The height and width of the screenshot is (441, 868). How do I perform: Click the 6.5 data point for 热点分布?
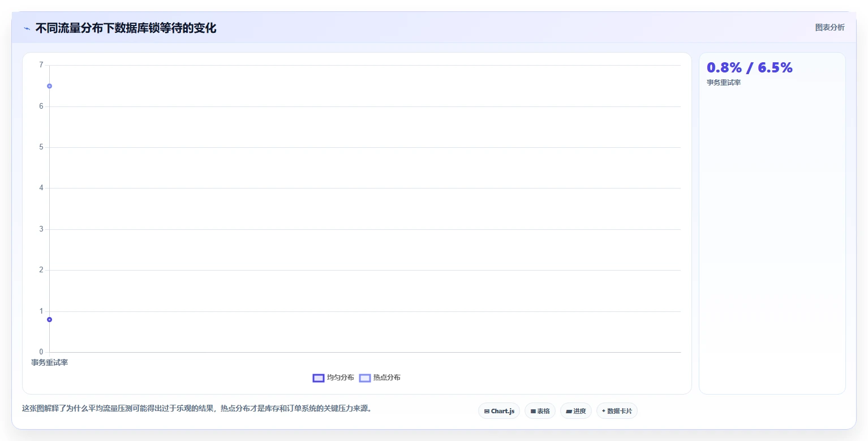49,86
